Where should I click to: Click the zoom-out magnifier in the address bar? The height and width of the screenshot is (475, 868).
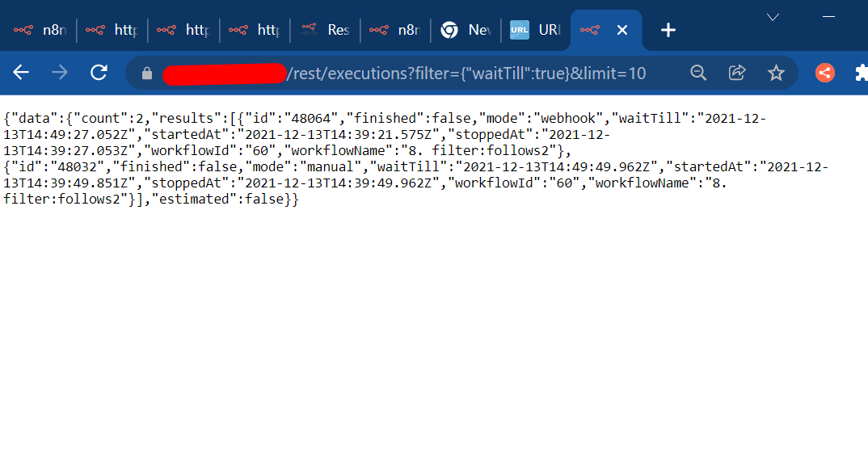pos(697,73)
